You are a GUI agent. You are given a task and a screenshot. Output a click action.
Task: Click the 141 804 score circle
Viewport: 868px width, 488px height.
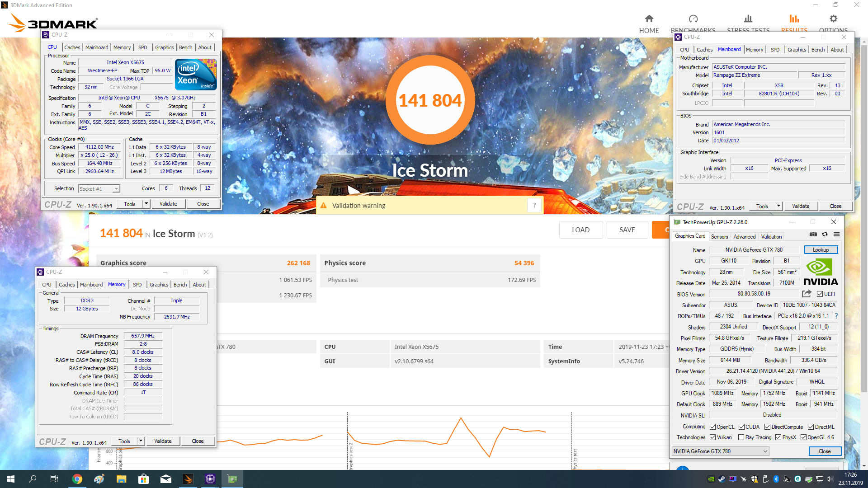point(430,100)
